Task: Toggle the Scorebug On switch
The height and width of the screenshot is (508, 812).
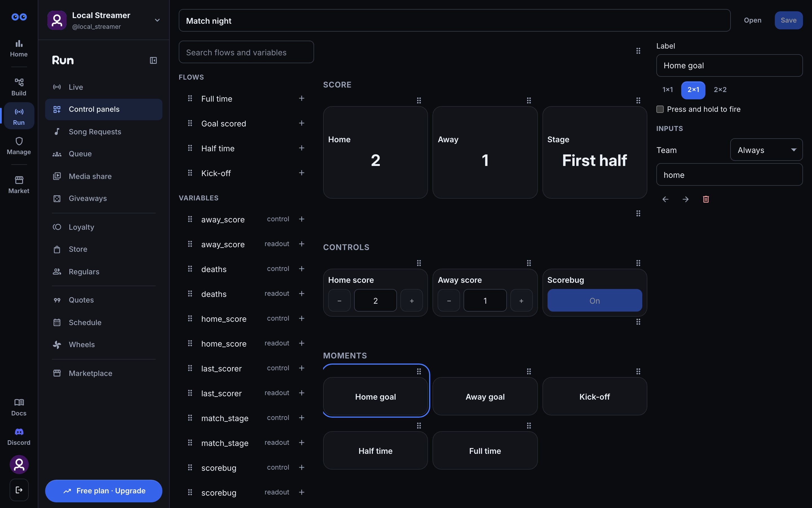Action: click(x=595, y=300)
